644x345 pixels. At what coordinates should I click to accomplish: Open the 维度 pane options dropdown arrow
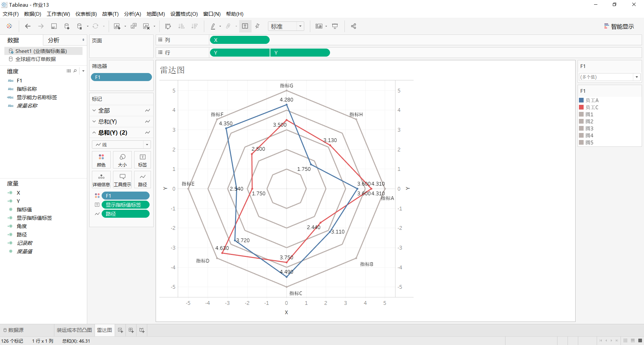(83, 71)
